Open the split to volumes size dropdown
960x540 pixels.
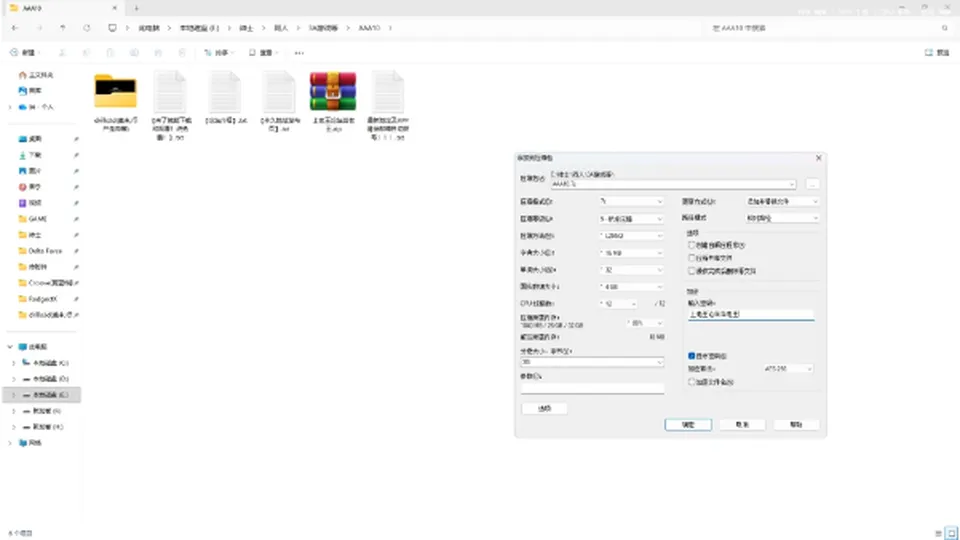coord(592,362)
